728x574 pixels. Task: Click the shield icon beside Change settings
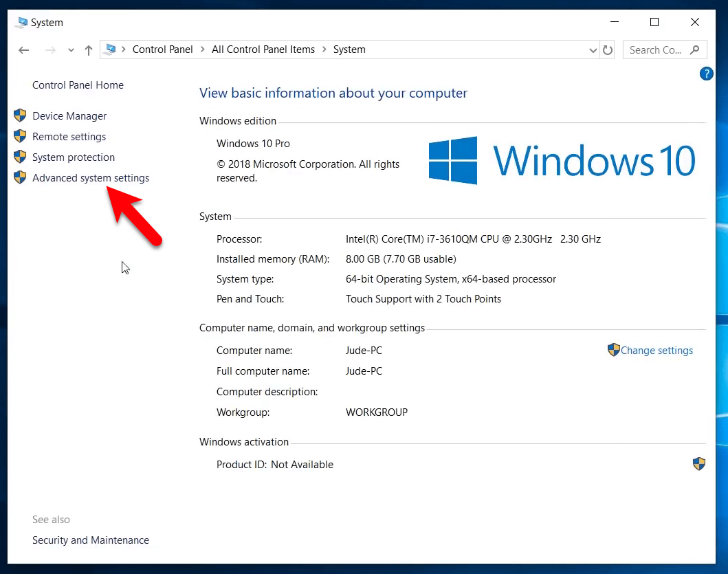tap(613, 350)
